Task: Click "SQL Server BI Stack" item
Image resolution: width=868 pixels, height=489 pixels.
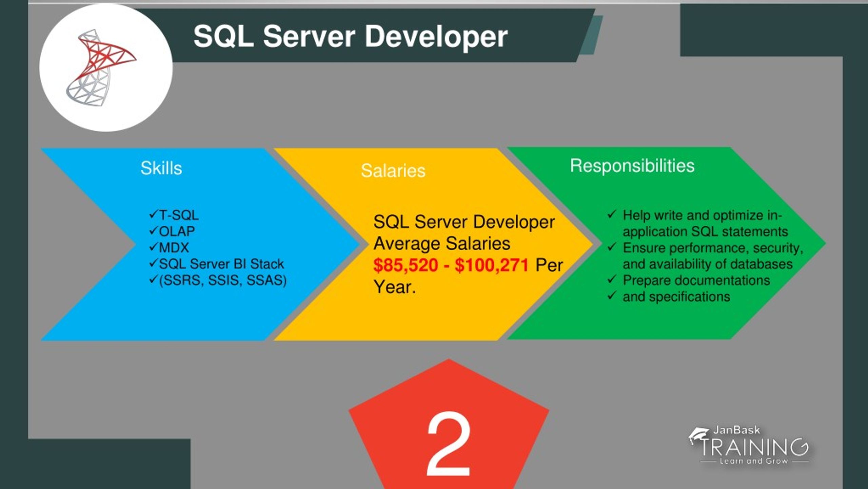Action: [x=216, y=264]
